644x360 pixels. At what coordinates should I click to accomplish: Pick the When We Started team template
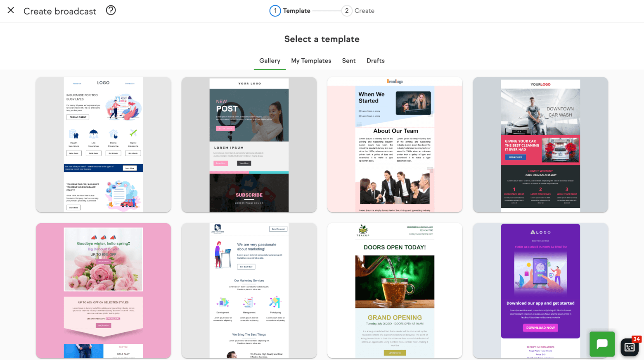pos(395,145)
